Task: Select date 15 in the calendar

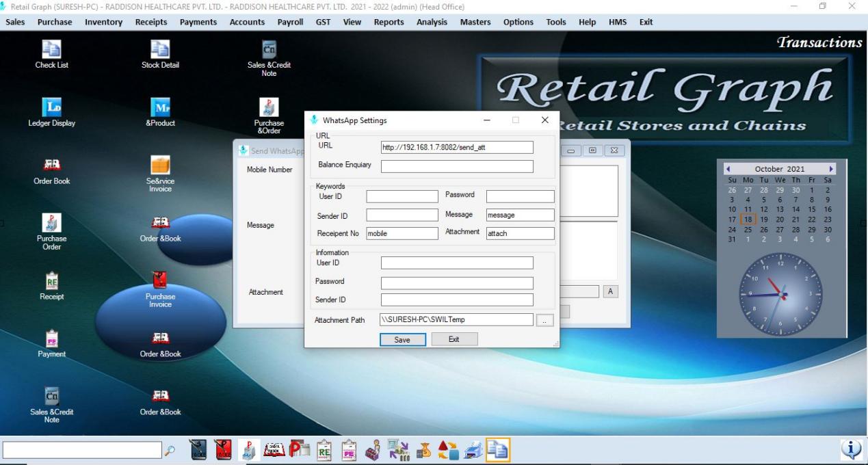Action: pos(812,209)
